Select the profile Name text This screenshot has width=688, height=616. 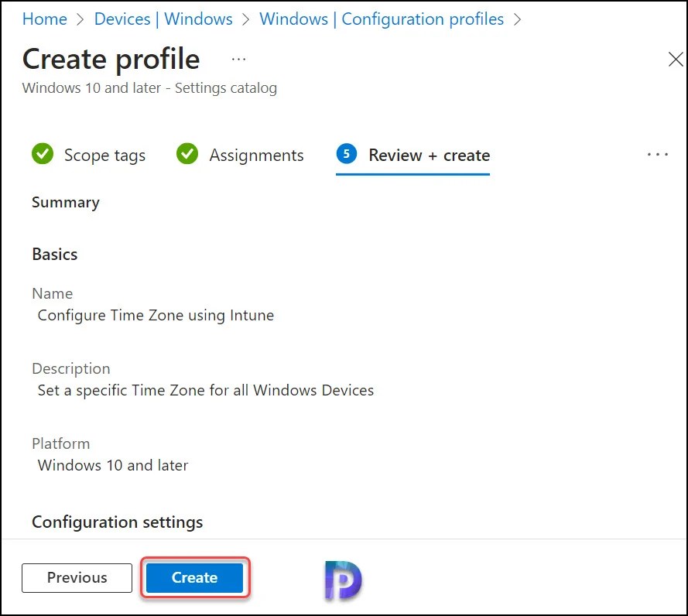pyautogui.click(x=155, y=315)
